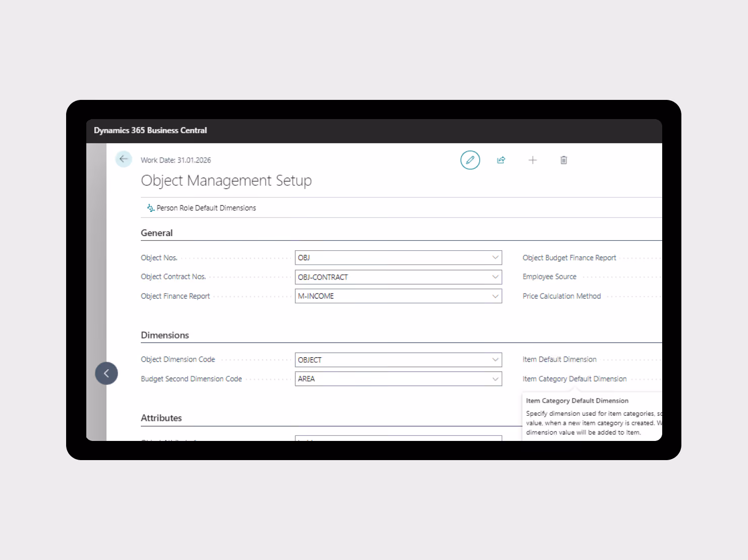The image size is (748, 560).
Task: Expand the Object Finance Report dropdown arrow
Action: [x=495, y=296]
